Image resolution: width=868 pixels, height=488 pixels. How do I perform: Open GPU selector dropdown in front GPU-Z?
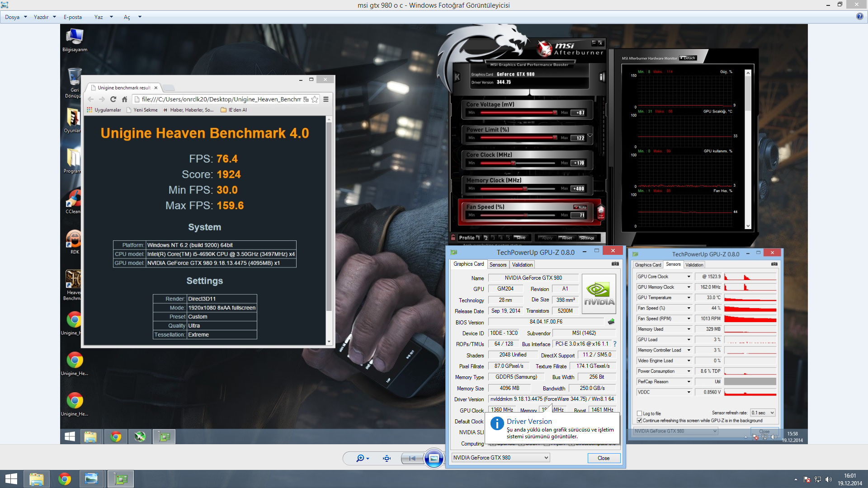pos(501,458)
